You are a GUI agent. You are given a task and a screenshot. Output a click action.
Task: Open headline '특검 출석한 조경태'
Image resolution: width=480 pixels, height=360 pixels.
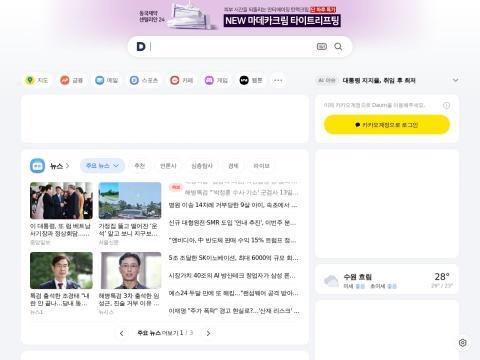(60, 299)
